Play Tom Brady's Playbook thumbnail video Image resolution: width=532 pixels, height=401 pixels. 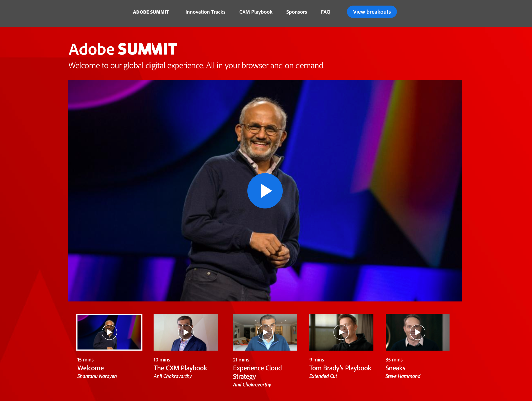[341, 332]
